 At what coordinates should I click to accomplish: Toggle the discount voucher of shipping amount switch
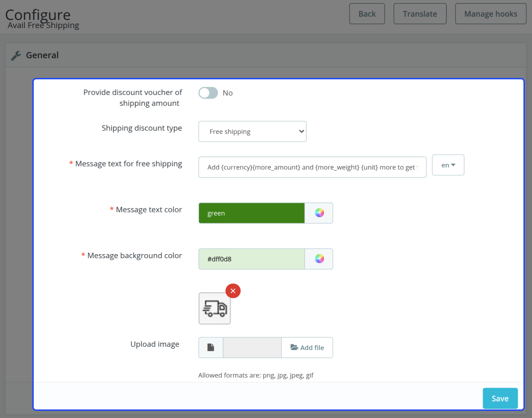click(x=208, y=93)
